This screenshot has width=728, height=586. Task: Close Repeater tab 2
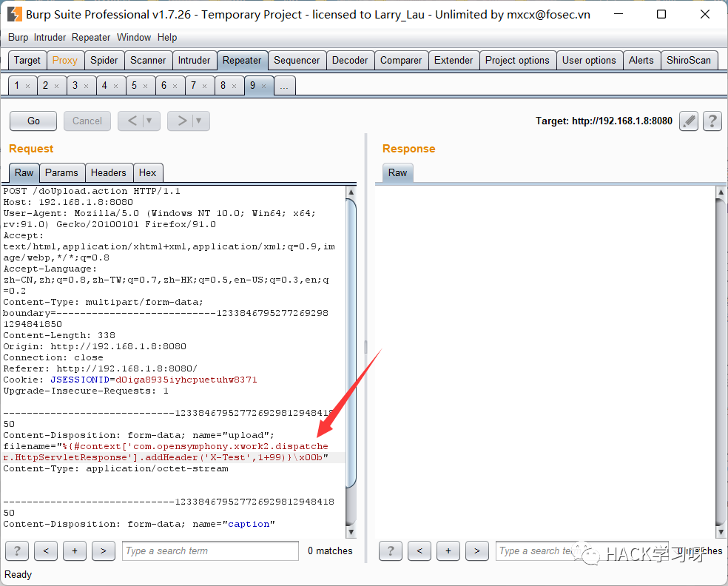pyautogui.click(x=57, y=86)
